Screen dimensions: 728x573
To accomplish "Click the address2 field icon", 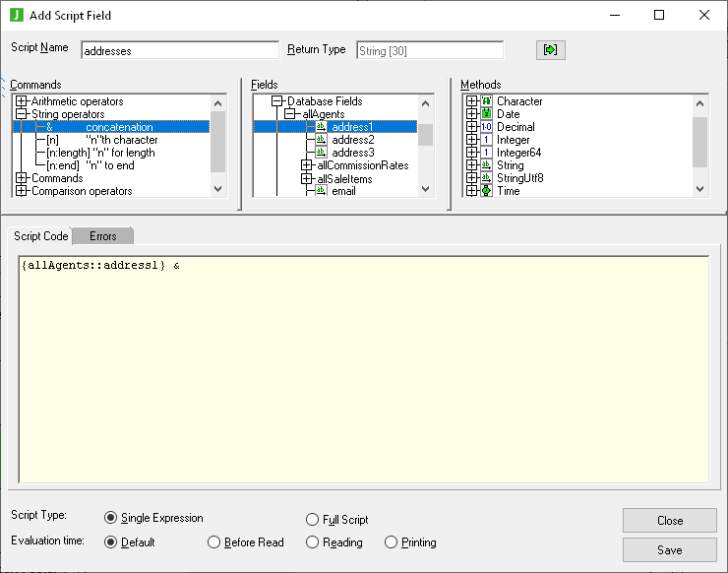I will point(321,140).
